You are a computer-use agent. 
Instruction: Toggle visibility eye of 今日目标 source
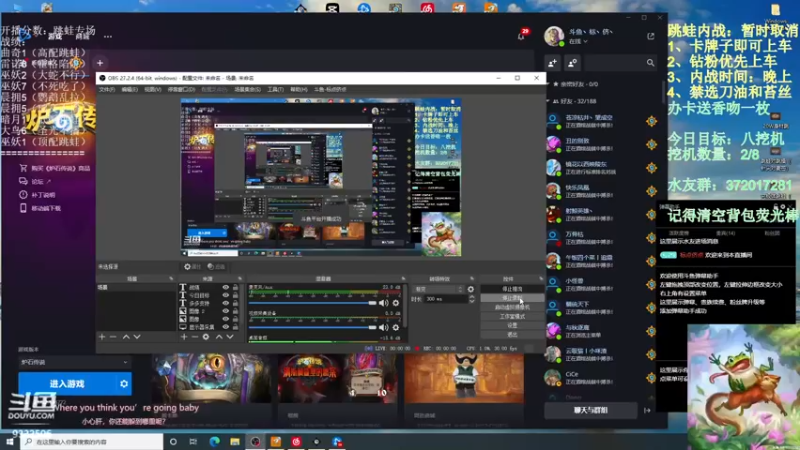[226, 295]
